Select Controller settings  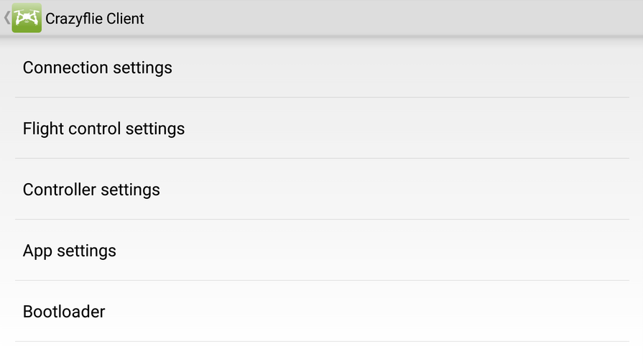tap(91, 190)
